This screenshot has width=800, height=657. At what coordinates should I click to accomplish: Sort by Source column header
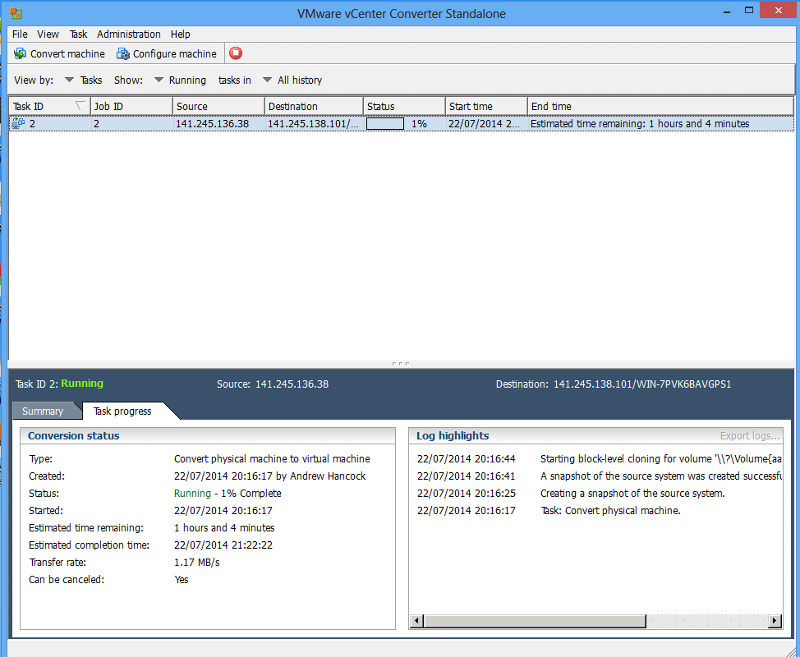(218, 106)
